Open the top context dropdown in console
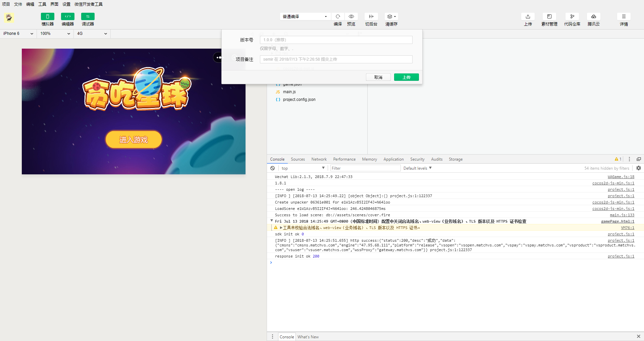The image size is (644, 341). click(303, 168)
